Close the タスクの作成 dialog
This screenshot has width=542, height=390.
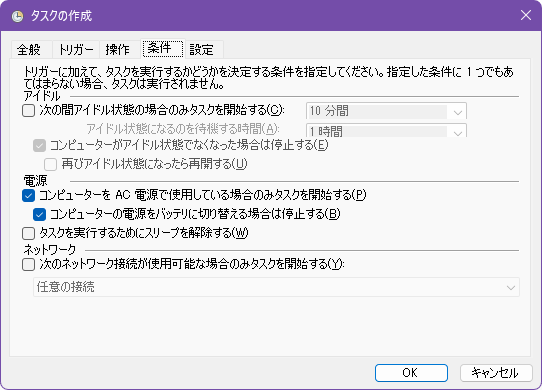point(526,15)
